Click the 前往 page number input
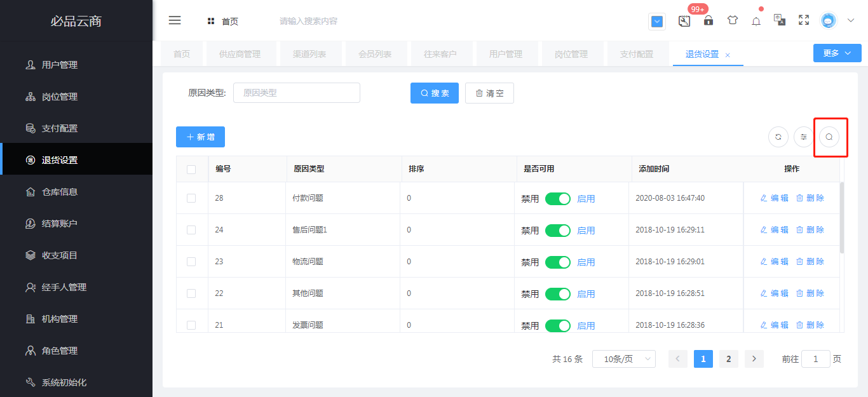 (816, 359)
